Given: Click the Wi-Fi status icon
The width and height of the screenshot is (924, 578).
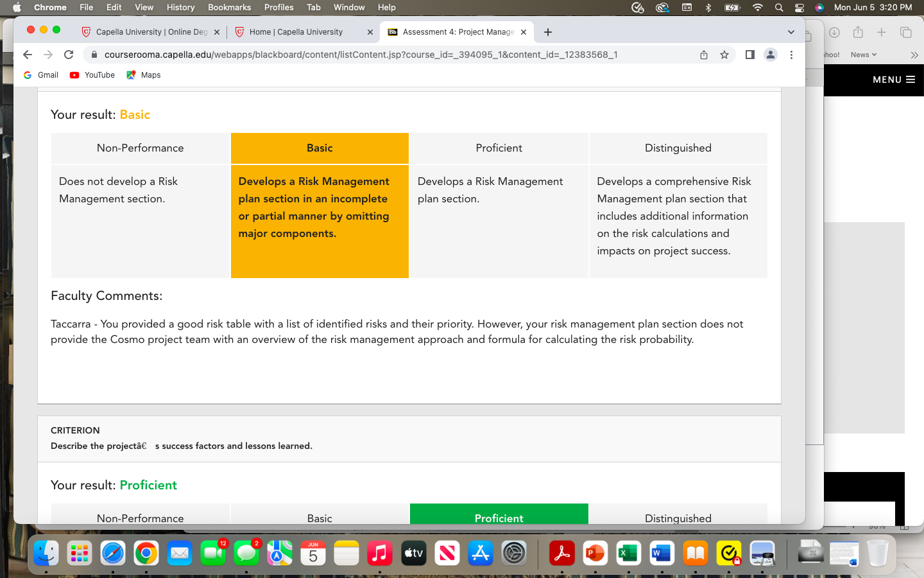Looking at the screenshot, I should (758, 7).
